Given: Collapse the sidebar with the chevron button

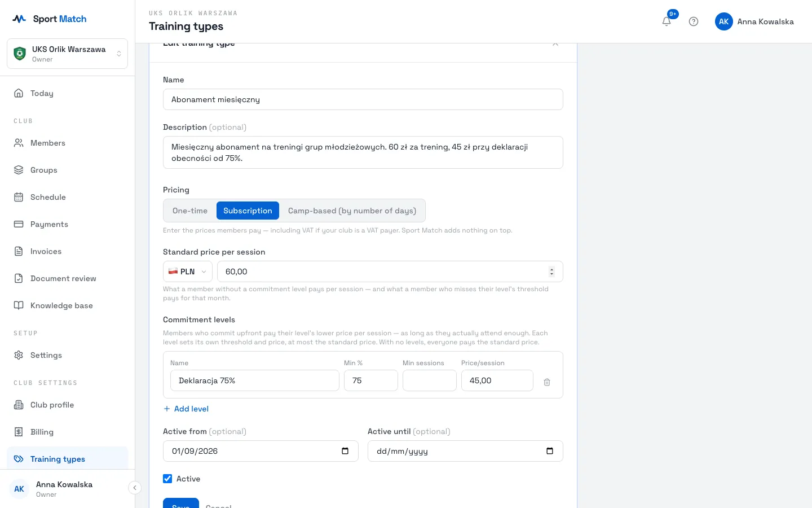Looking at the screenshot, I should (135, 488).
